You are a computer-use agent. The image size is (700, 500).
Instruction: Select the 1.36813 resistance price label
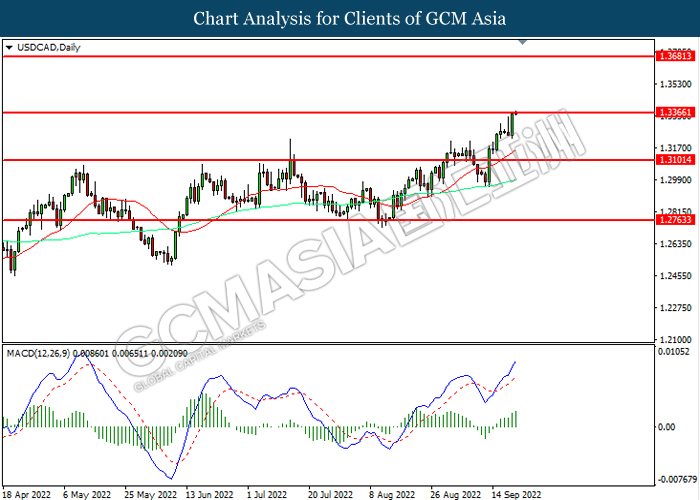(675, 56)
